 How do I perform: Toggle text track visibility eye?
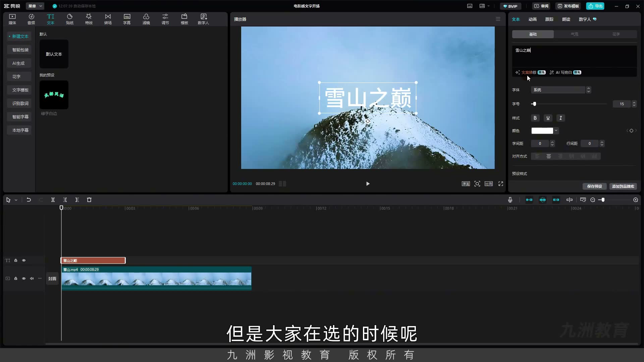[24, 260]
